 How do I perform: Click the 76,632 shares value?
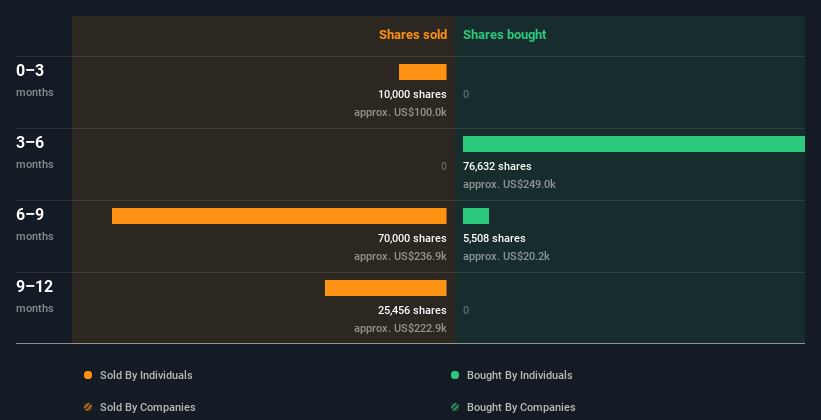[497, 166]
